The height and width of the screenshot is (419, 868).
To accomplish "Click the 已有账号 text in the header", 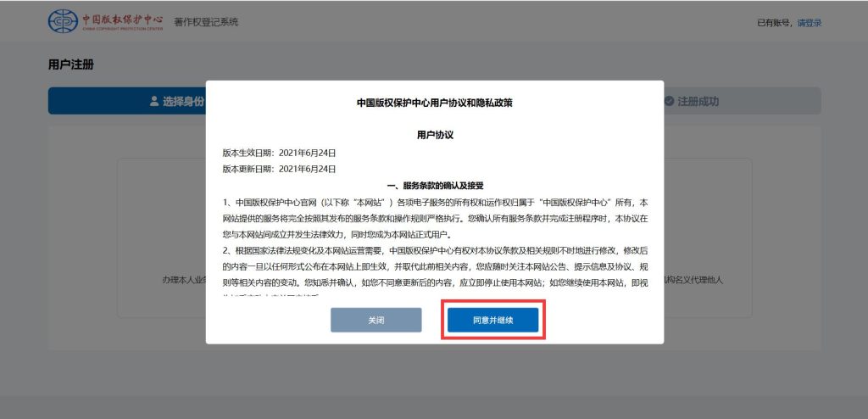I will (x=774, y=23).
